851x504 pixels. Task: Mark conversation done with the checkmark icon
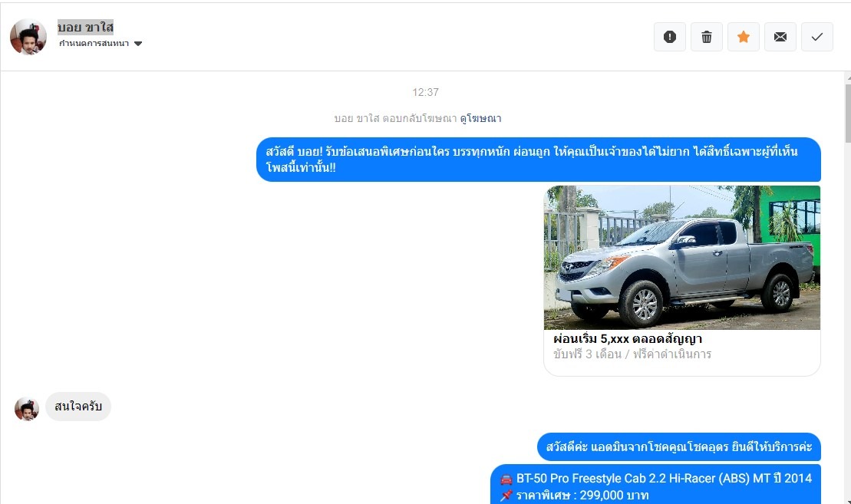coord(817,37)
